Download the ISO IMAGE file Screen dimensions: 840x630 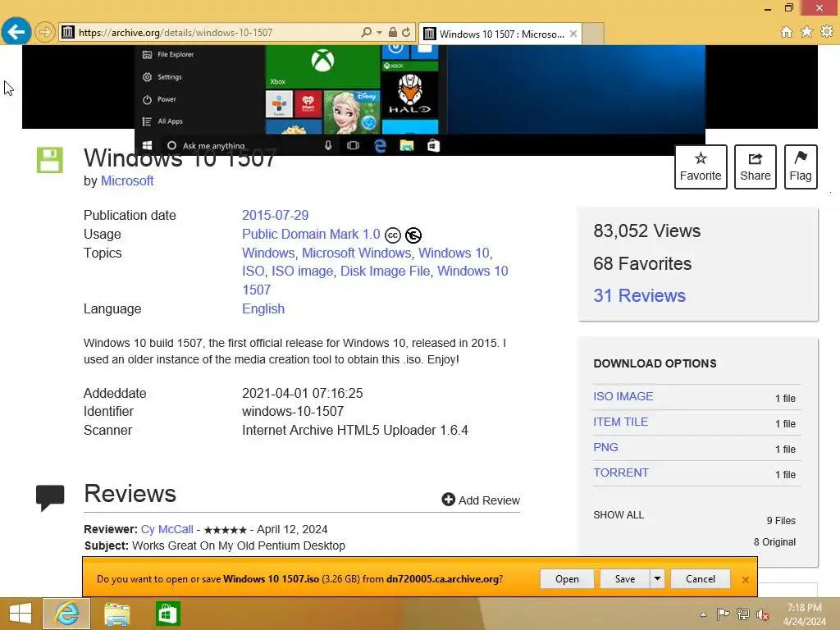623,396
